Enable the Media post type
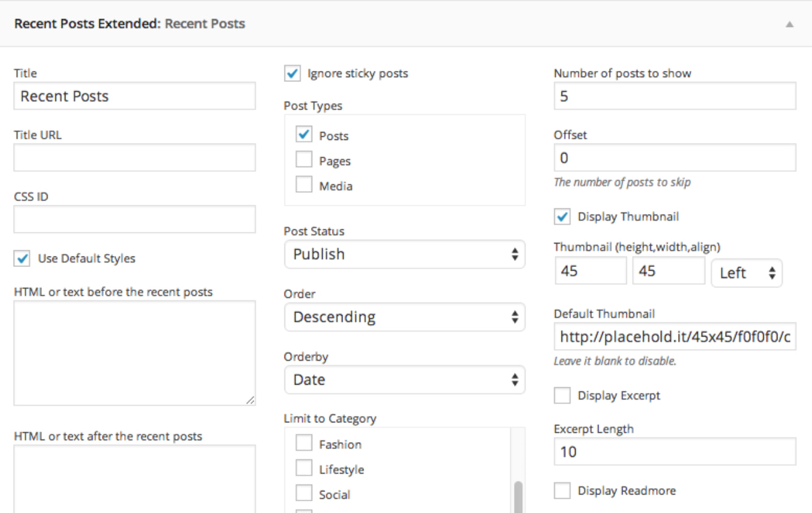The height and width of the screenshot is (513, 812). click(303, 185)
